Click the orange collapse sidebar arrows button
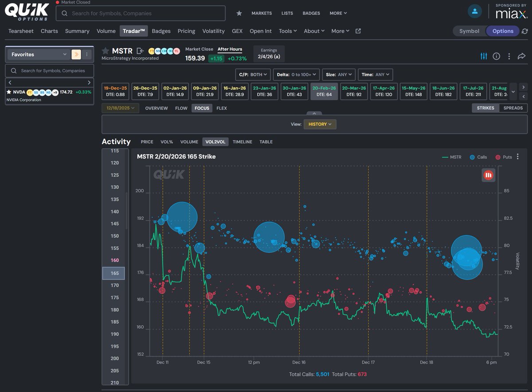Image resolution: width=532 pixels, height=392 pixels. [76, 55]
